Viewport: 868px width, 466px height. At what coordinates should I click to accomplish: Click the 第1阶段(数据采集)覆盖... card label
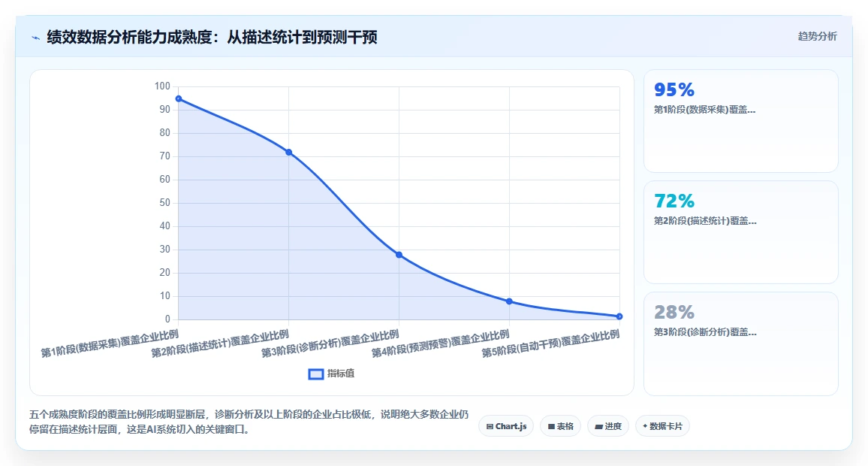(x=705, y=110)
